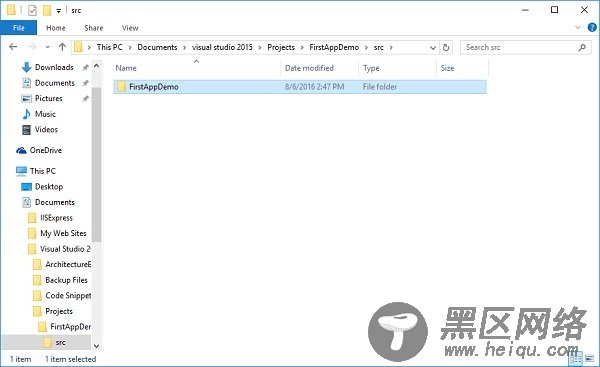Screen dimensions: 600x367
Task: Click the pin icon beside Pictures
Action: [x=85, y=99]
